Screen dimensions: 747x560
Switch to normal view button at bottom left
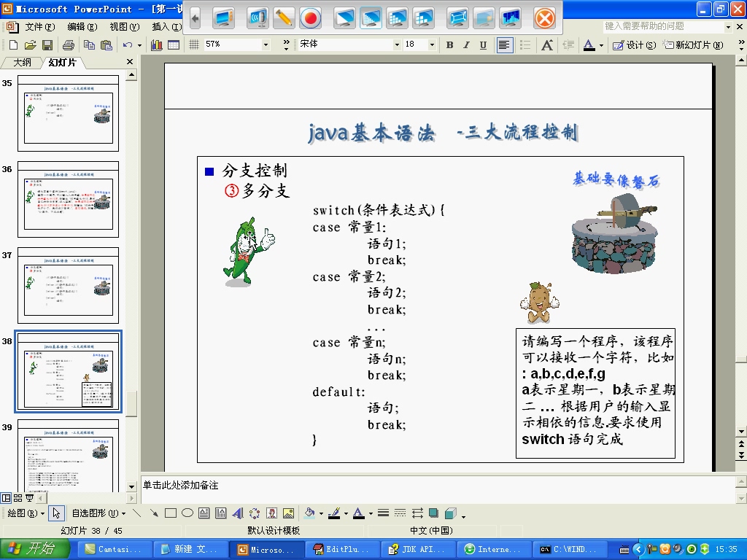coord(6,497)
